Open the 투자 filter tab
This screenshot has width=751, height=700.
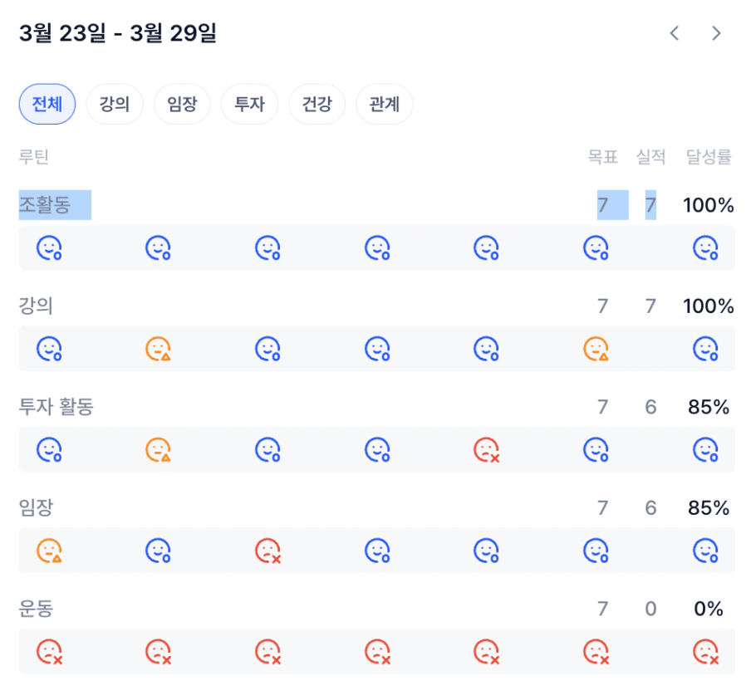[249, 105]
